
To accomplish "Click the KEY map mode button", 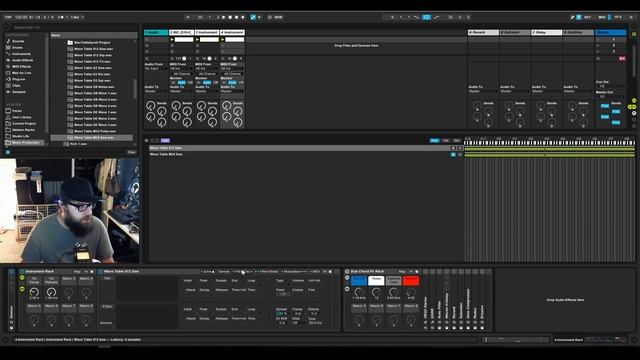I will point(587,17).
